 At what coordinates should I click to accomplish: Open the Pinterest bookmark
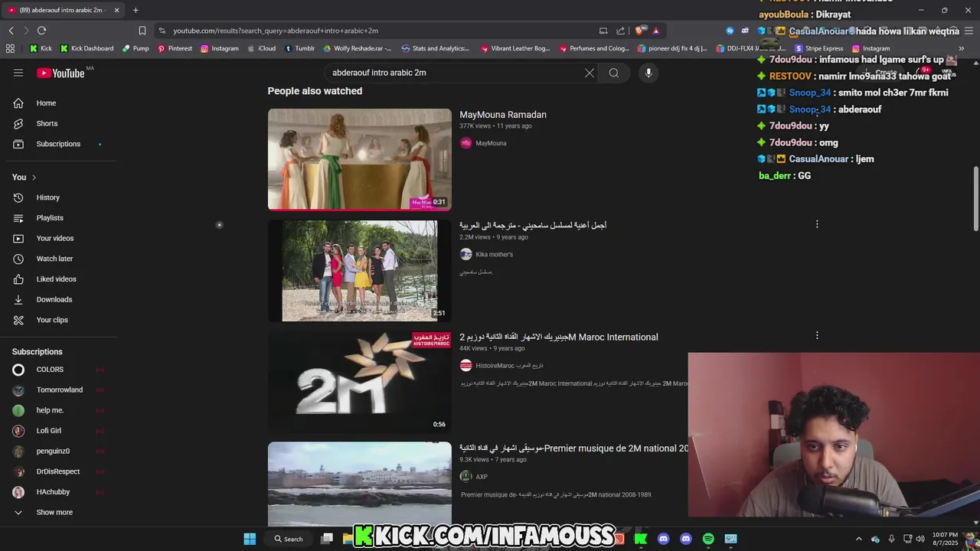[x=175, y=48]
